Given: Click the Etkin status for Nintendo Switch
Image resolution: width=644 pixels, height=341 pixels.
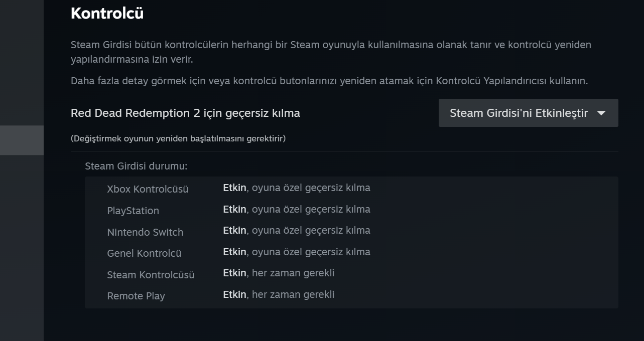Looking at the screenshot, I should point(234,231).
